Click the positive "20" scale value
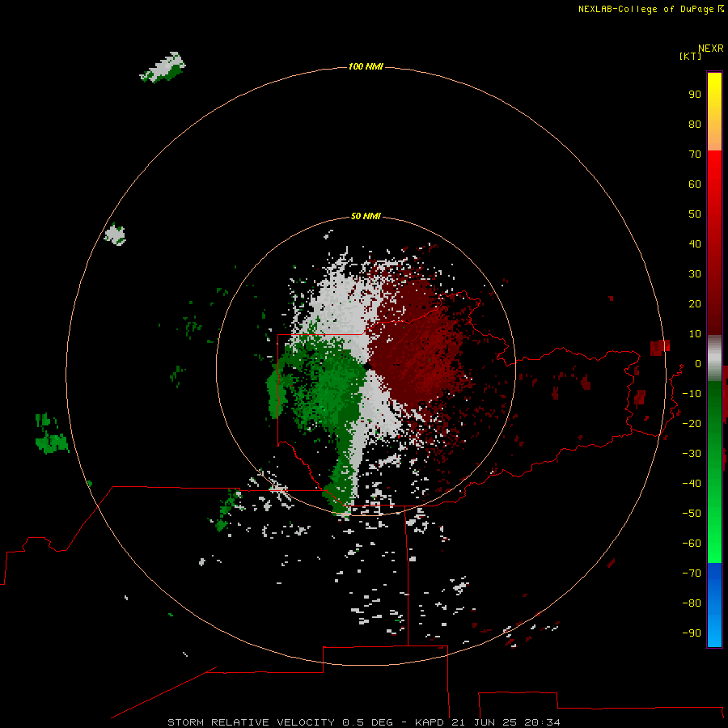 695,303
